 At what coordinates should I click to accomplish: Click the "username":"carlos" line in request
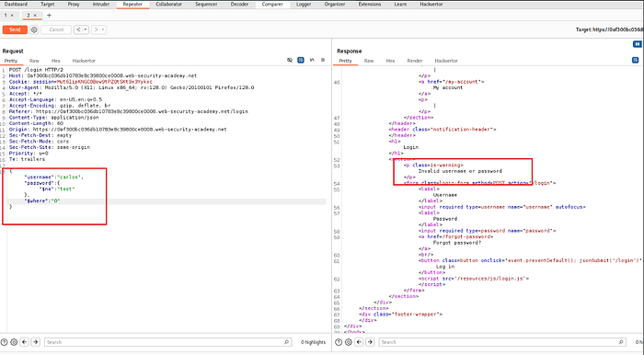coord(53,177)
